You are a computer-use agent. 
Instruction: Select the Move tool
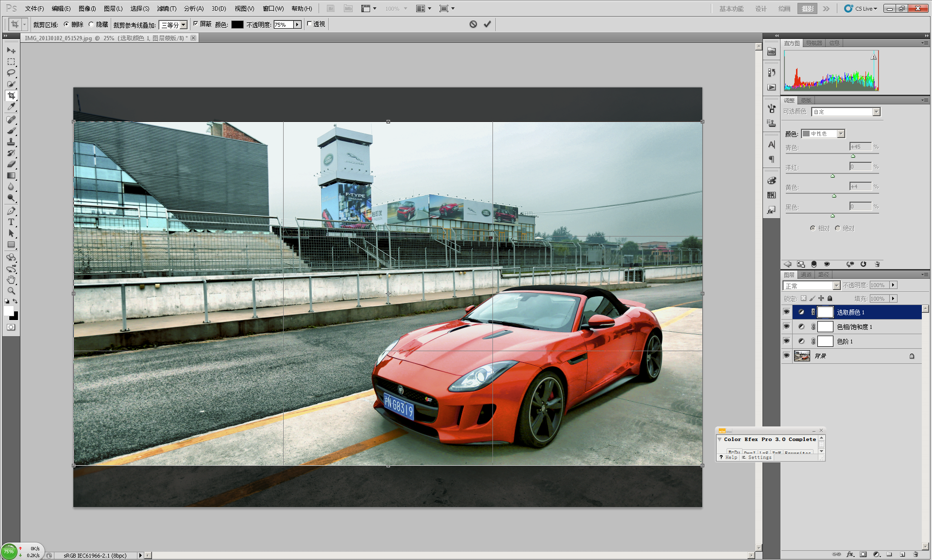pyautogui.click(x=11, y=51)
